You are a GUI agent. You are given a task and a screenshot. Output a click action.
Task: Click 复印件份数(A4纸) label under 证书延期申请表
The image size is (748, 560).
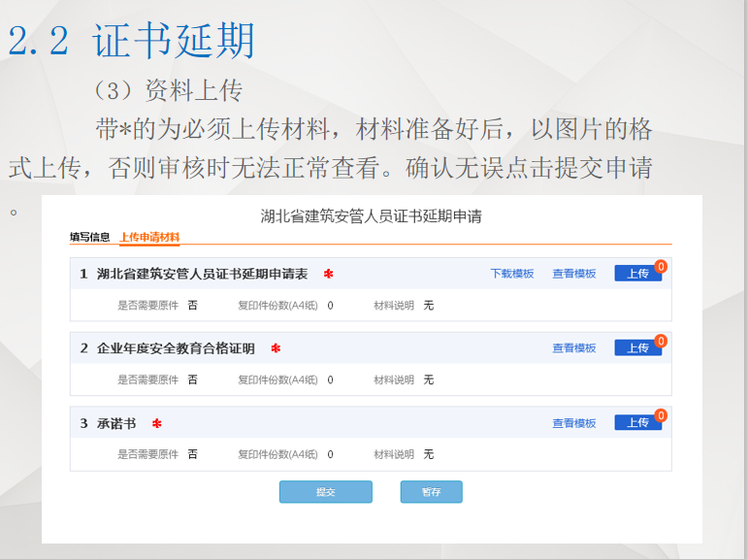click(277, 306)
